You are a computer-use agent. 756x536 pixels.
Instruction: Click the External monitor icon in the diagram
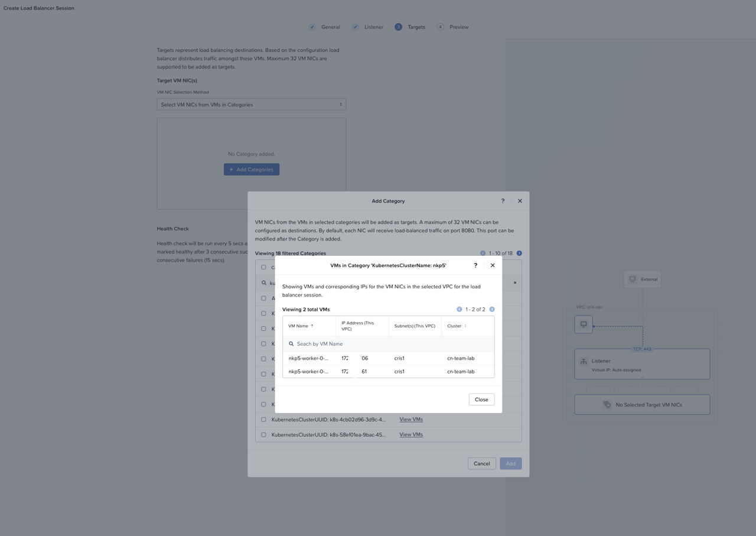pos(633,279)
